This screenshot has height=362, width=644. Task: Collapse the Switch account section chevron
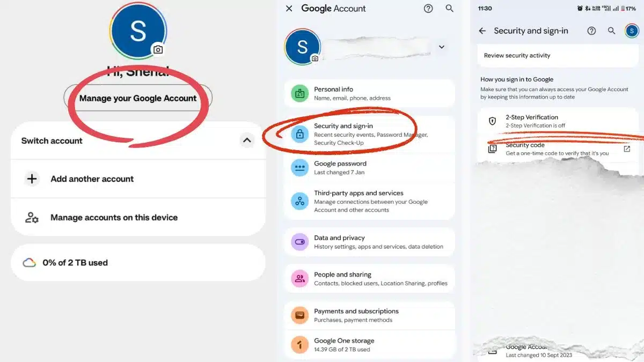[247, 141]
